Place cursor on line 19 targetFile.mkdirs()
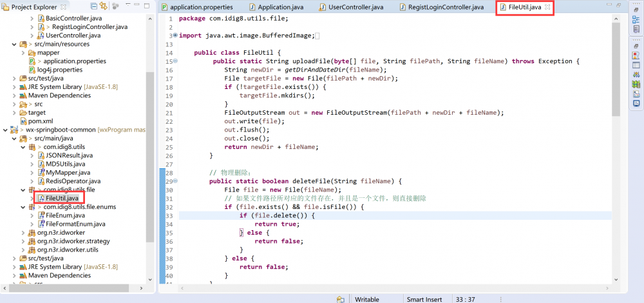Viewport: 644px width, 303px height. (277, 95)
